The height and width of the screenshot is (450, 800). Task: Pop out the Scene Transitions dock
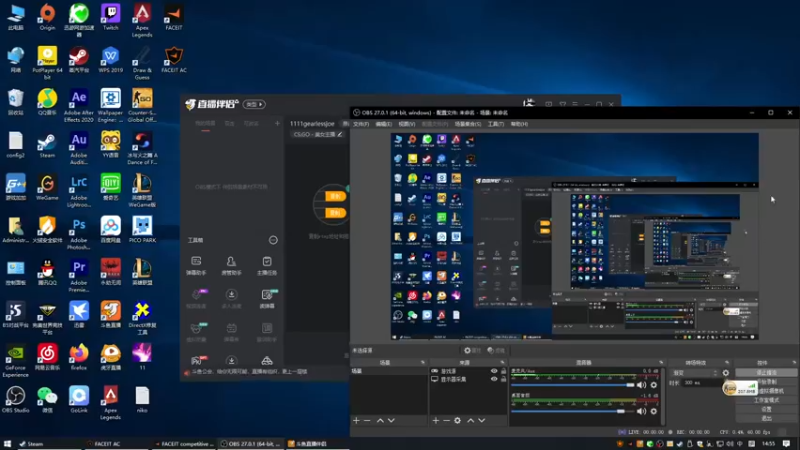(728, 362)
